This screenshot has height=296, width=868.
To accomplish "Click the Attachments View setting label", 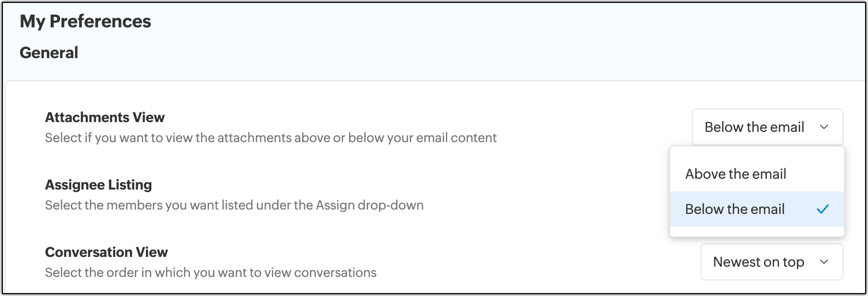I will click(x=105, y=117).
